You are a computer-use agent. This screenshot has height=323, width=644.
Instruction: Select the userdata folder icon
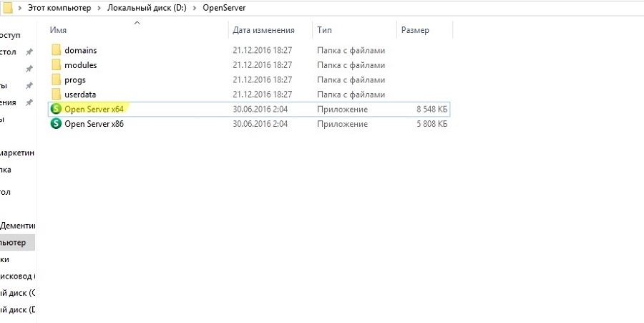click(x=57, y=95)
